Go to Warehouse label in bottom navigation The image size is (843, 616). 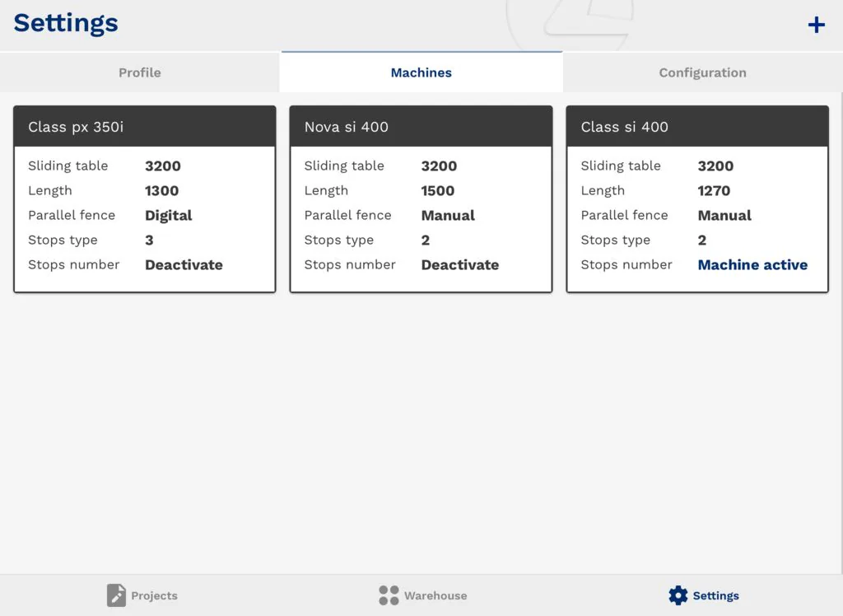(x=435, y=595)
